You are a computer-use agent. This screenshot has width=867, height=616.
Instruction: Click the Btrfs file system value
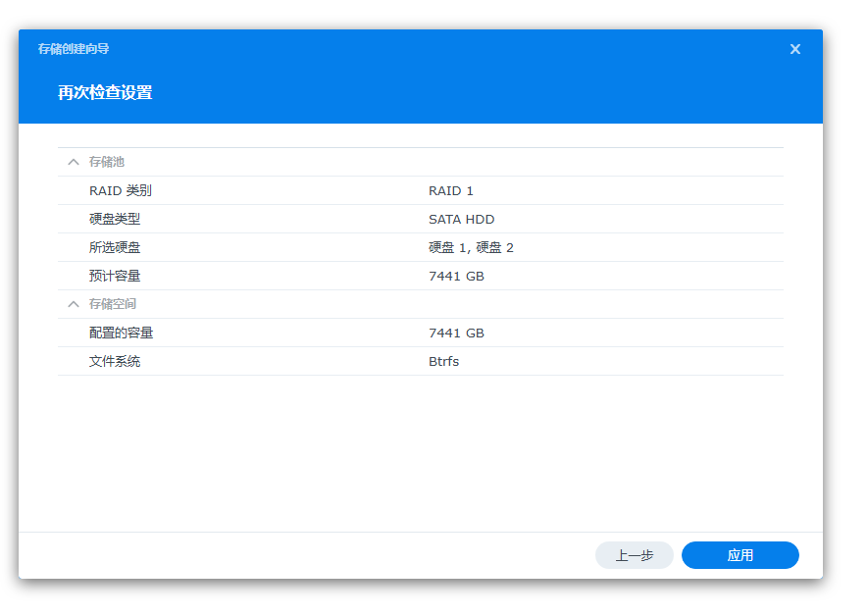pyautogui.click(x=443, y=362)
